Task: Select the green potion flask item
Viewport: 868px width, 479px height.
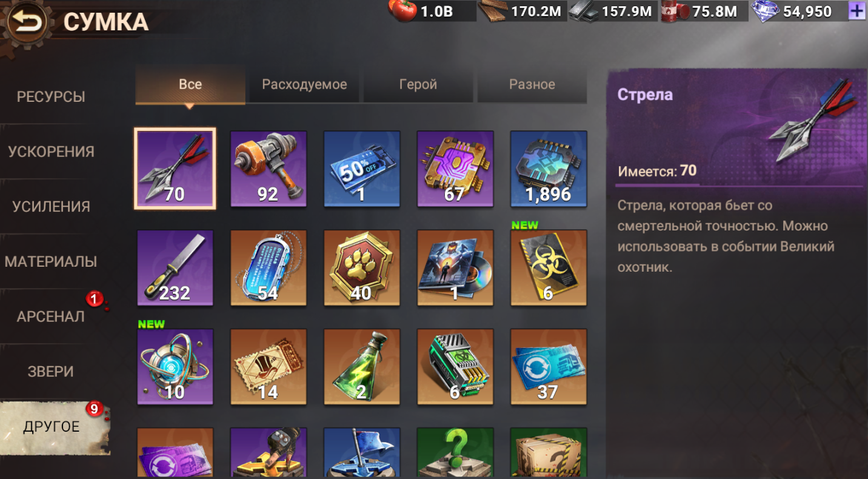Action: pyautogui.click(x=362, y=367)
